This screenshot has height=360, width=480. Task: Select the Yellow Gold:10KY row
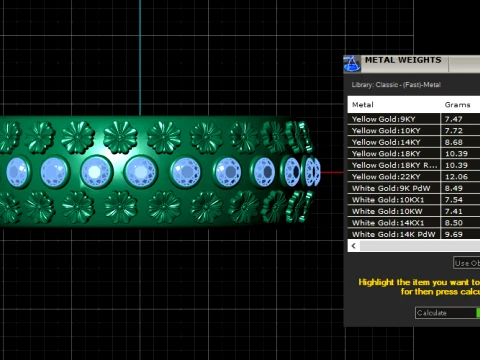(414, 131)
